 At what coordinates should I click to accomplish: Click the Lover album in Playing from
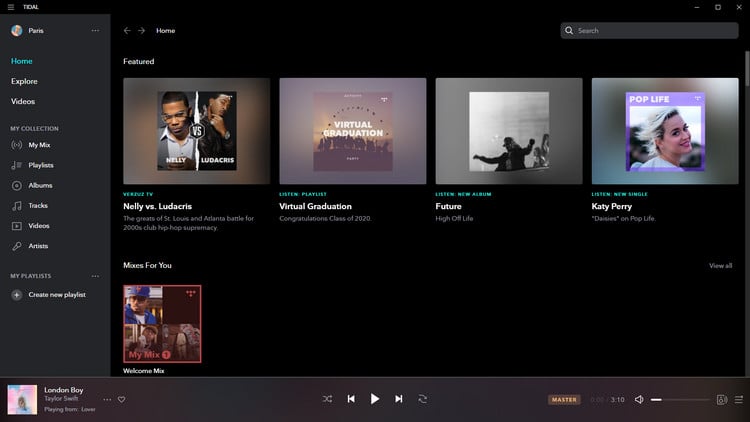[x=88, y=410]
